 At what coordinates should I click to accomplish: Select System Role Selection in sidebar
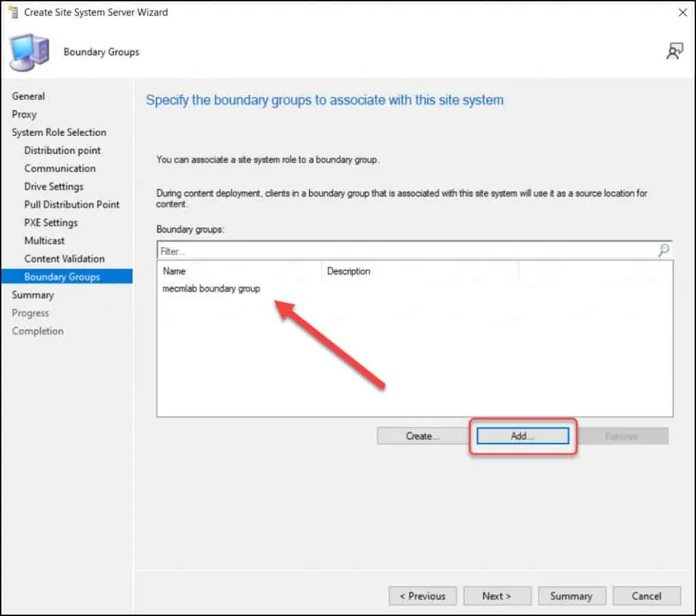59,133
